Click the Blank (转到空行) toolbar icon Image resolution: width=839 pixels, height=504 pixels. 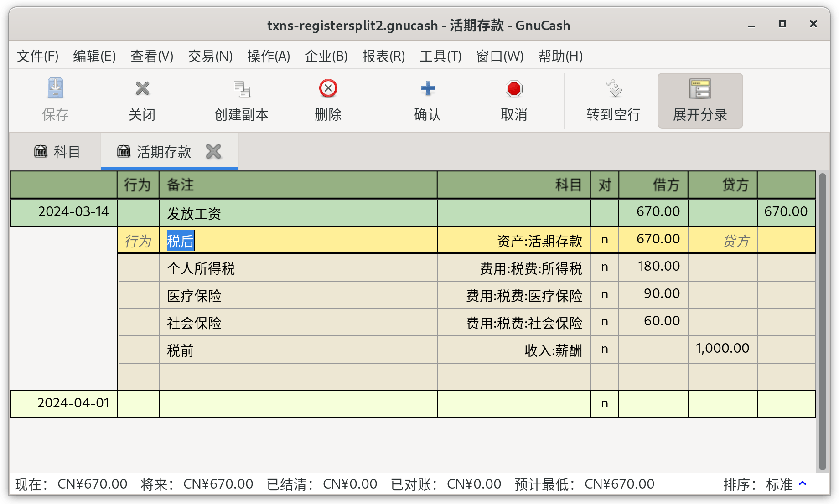click(614, 89)
